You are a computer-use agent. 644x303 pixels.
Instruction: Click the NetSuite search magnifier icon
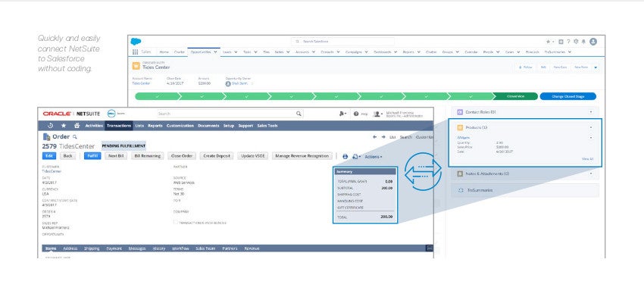click(299, 114)
